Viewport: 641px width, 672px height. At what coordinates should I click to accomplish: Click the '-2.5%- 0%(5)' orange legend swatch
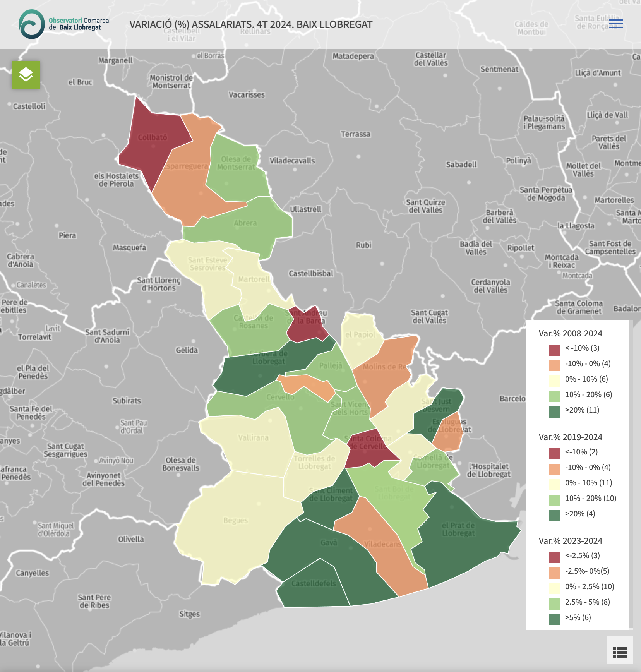tap(555, 573)
